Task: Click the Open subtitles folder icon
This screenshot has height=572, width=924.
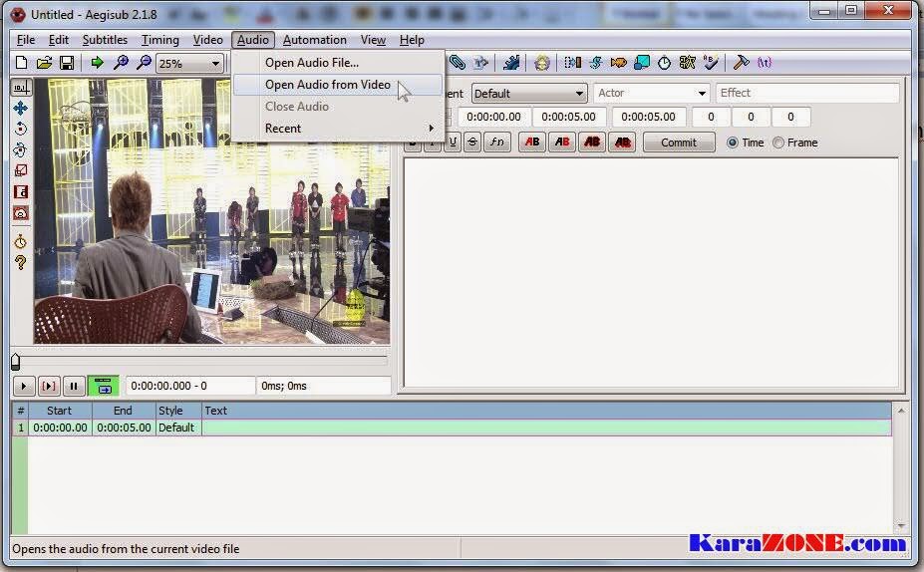Action: pyautogui.click(x=44, y=63)
